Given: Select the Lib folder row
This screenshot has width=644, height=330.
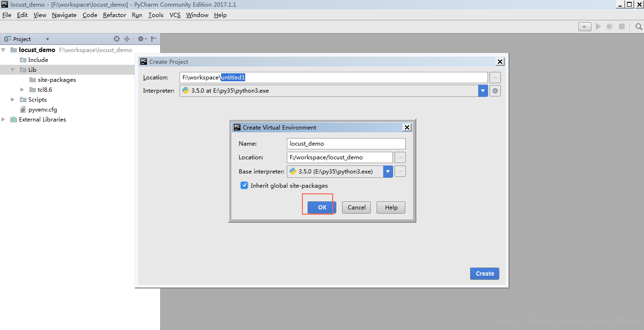Looking at the screenshot, I should click(80, 70).
